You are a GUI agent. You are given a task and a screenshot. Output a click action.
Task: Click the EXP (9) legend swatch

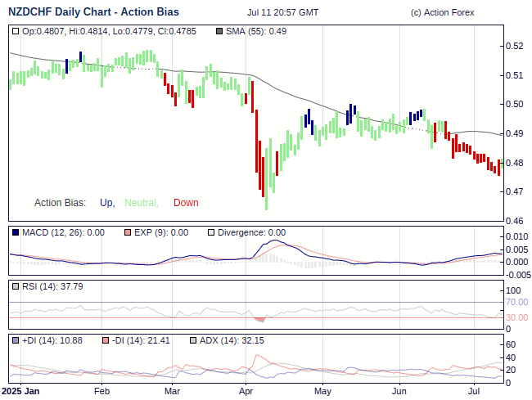128,233
